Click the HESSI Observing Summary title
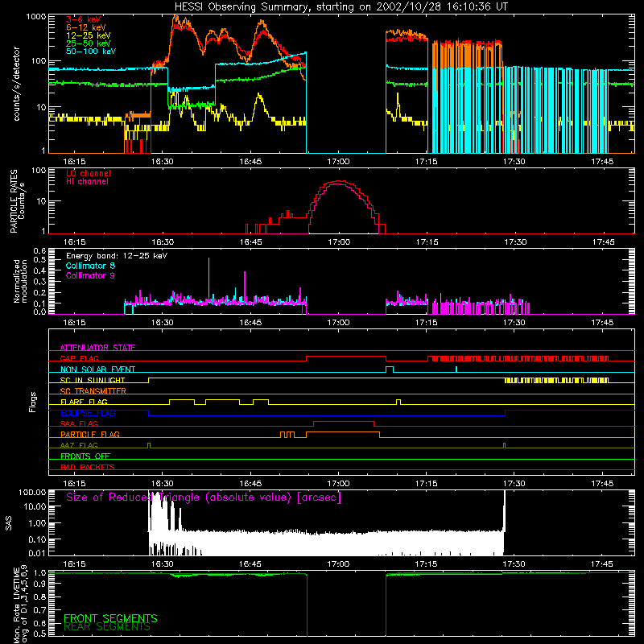 click(341, 6)
